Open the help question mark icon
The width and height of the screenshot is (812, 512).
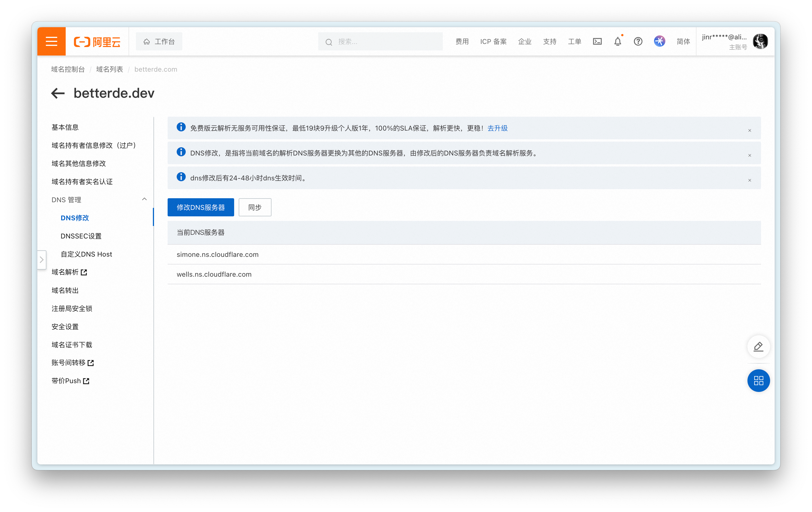[638, 41]
